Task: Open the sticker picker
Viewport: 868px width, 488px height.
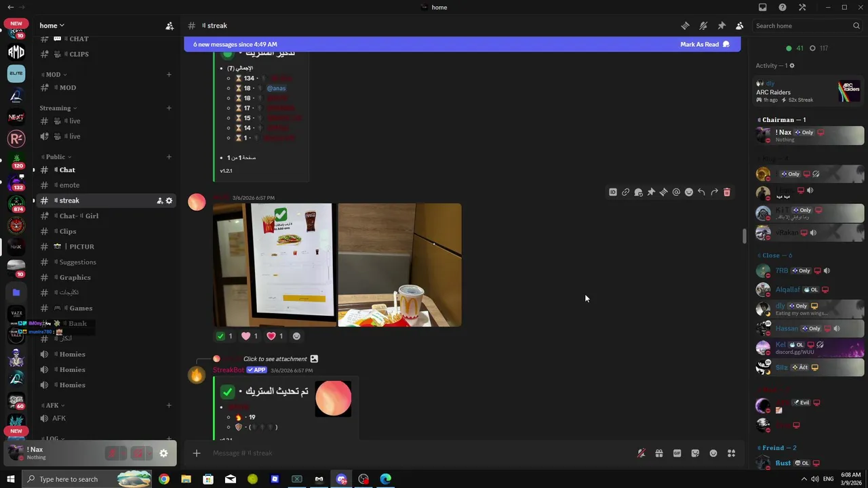Action: (695, 453)
